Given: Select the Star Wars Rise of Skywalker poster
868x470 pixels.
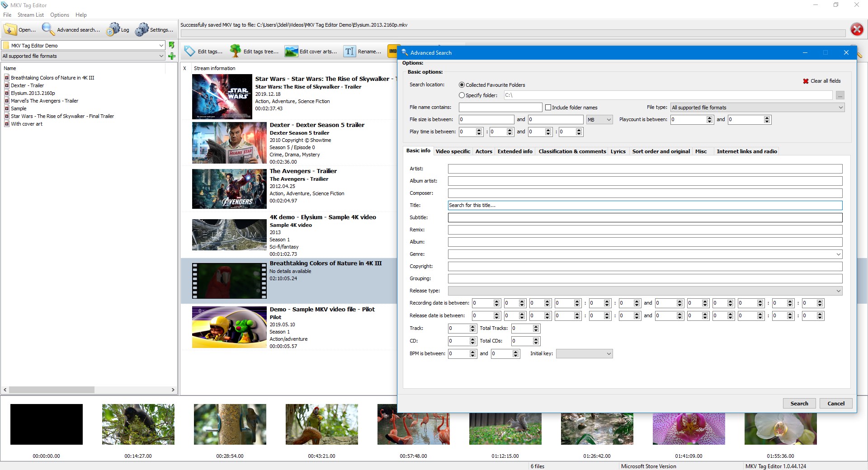Looking at the screenshot, I should pyautogui.click(x=222, y=97).
